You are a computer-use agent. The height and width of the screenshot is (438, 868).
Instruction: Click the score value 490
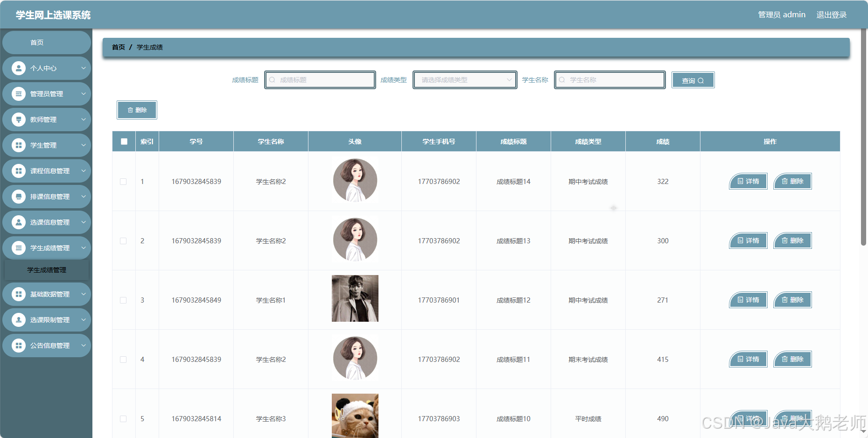(x=663, y=419)
